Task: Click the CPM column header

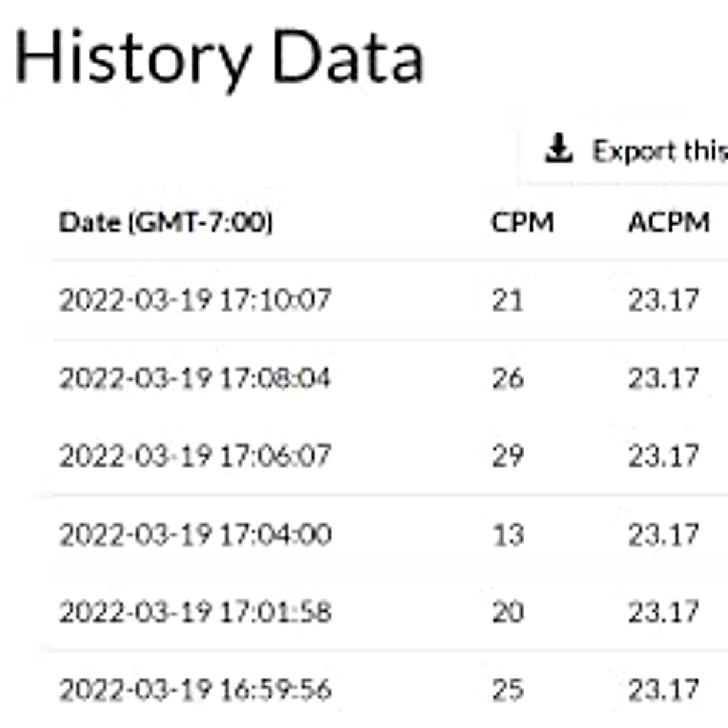Action: point(522,223)
